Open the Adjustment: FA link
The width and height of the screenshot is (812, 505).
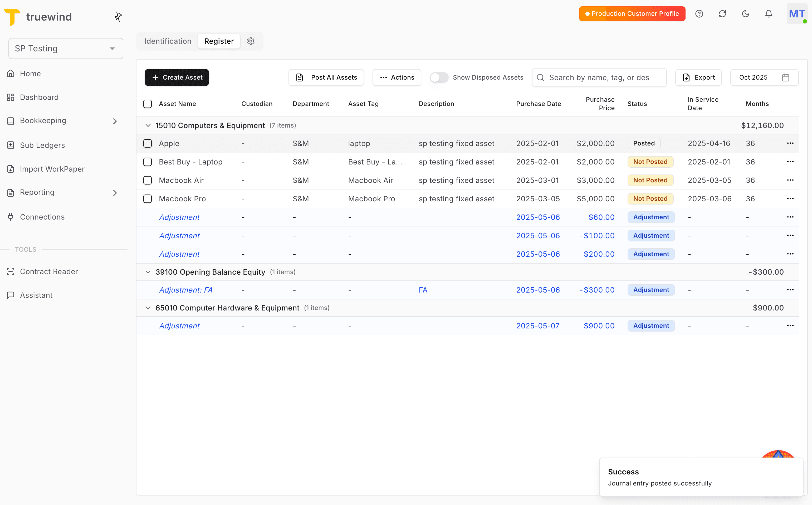coord(186,290)
